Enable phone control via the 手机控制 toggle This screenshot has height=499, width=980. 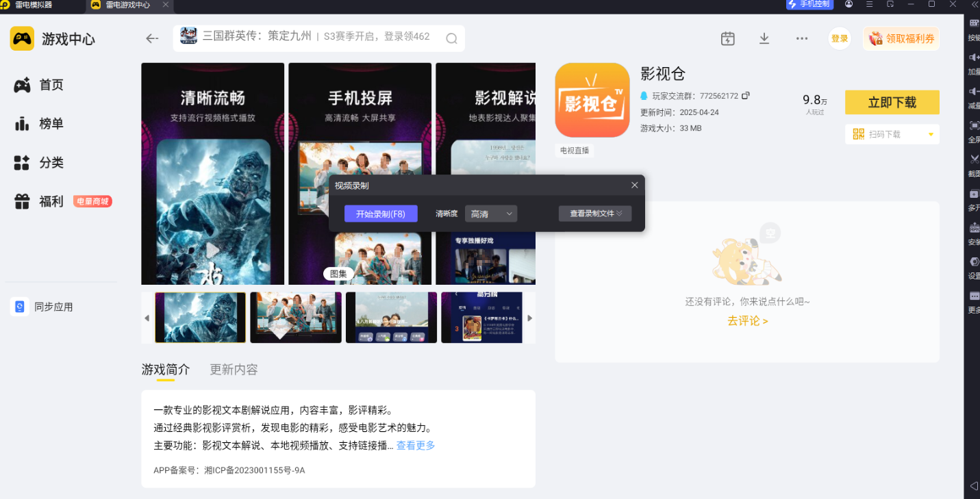tap(809, 5)
